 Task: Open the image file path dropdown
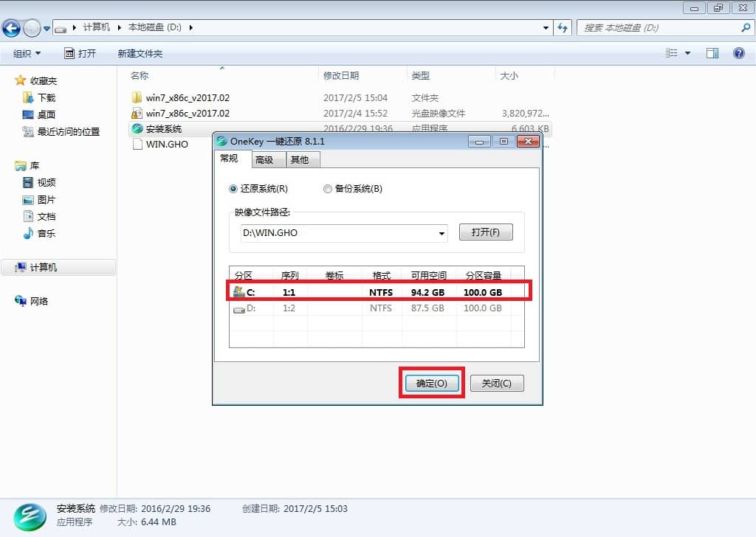point(441,233)
